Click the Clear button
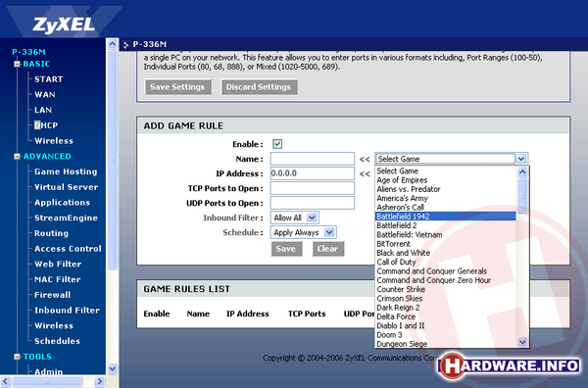Image resolution: width=588 pixels, height=388 pixels. coord(327,249)
